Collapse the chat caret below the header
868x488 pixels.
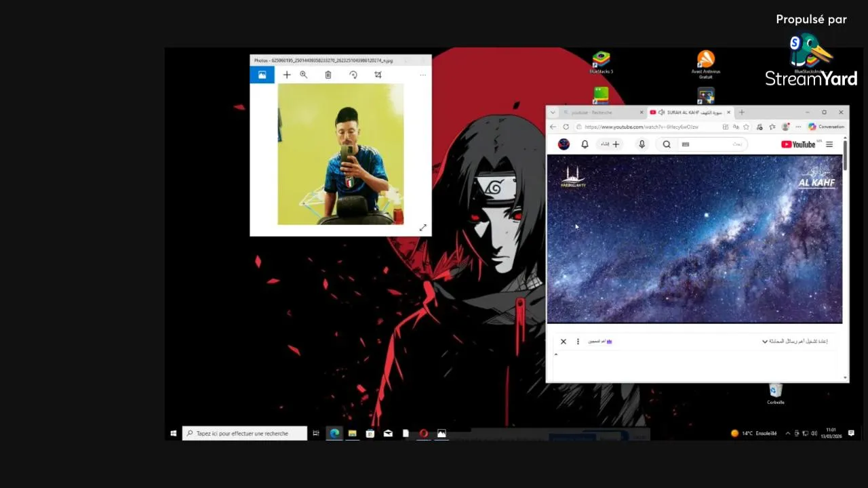coord(556,354)
